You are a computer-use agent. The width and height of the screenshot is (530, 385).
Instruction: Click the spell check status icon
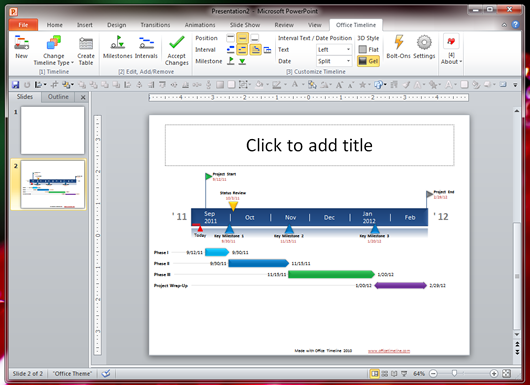[x=106, y=374]
